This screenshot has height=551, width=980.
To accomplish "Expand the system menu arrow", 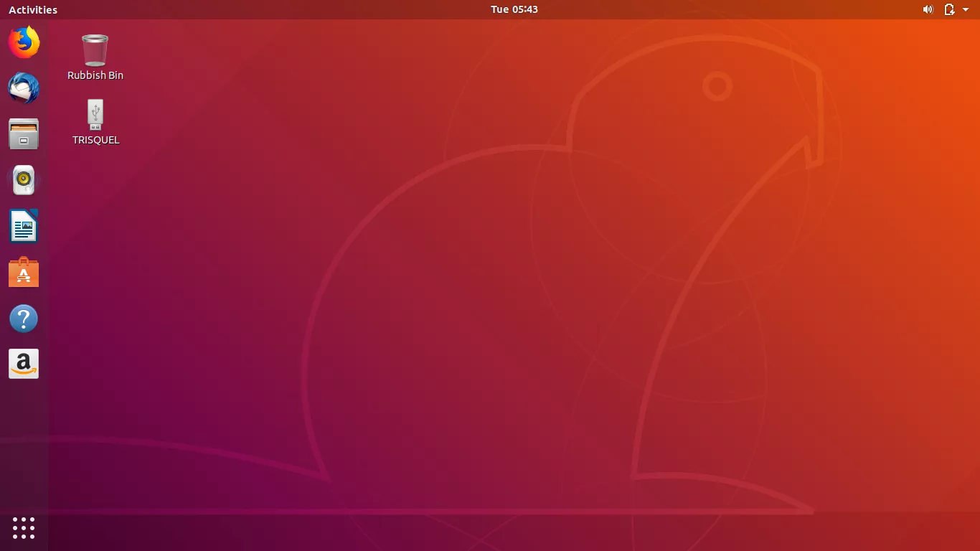I will (966, 9).
